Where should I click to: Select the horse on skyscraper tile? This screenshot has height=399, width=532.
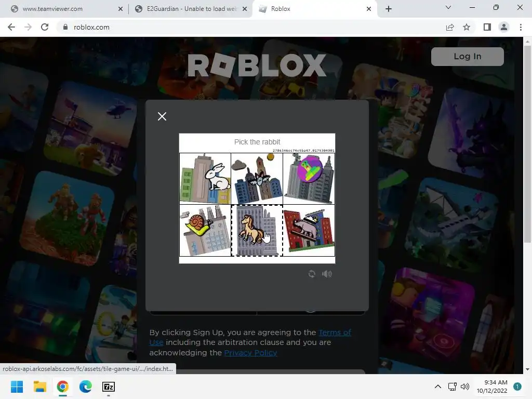tap(257, 230)
